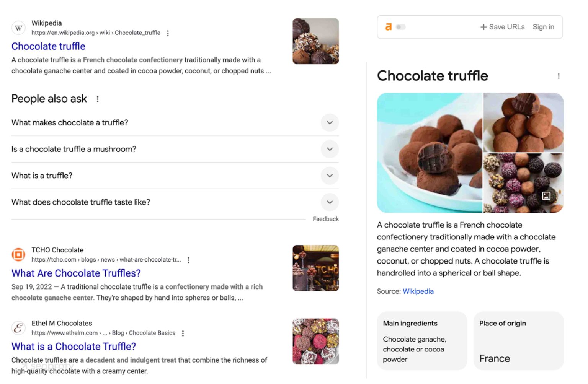Open the three-dot menu beside the Wikipedia result
Viewport: 588px width, 384px height.
tap(168, 33)
